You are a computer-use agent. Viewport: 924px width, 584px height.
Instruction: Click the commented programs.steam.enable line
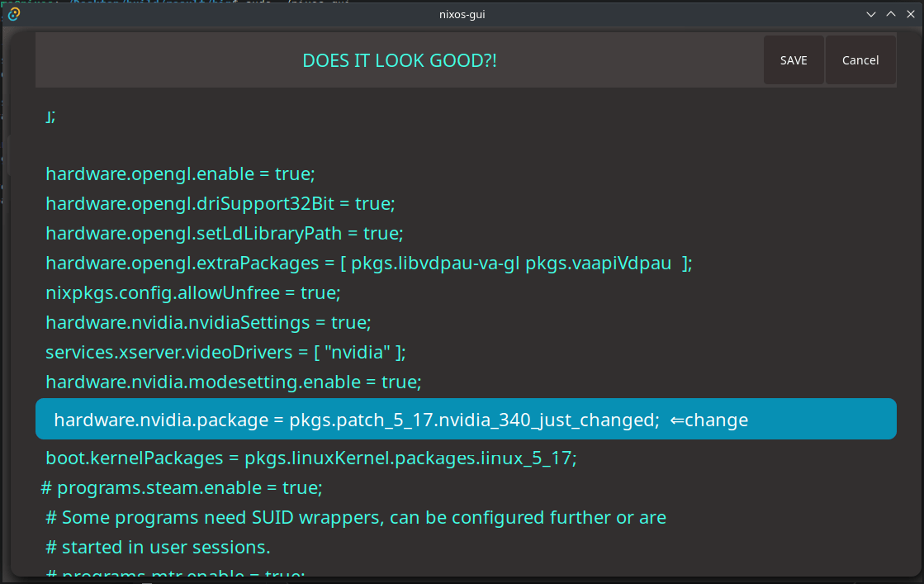click(x=182, y=487)
